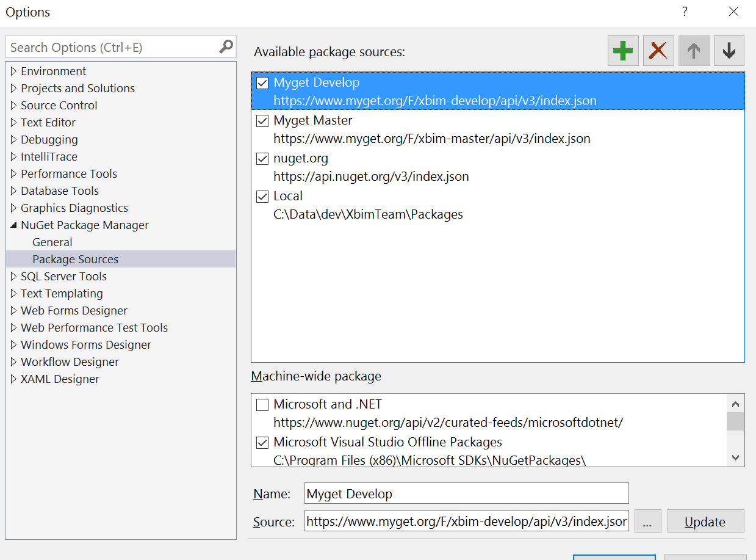The width and height of the screenshot is (756, 560).
Task: Remove the selected source with the red X
Action: (x=658, y=51)
